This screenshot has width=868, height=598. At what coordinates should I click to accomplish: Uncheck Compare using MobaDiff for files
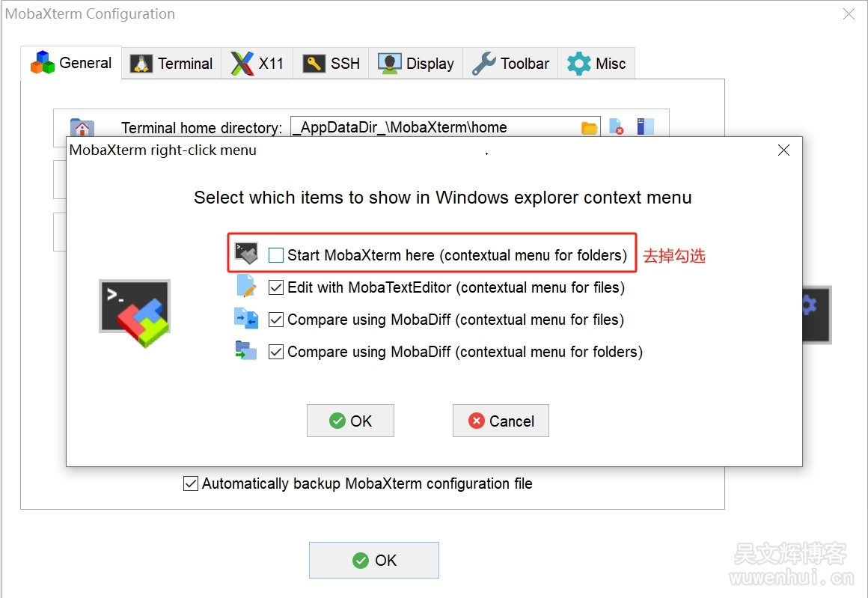coord(276,320)
